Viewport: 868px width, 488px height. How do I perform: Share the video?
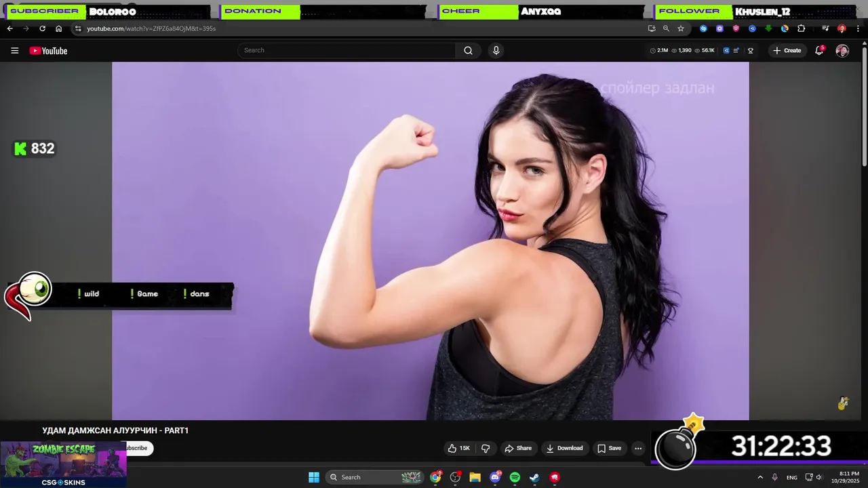[x=517, y=448]
